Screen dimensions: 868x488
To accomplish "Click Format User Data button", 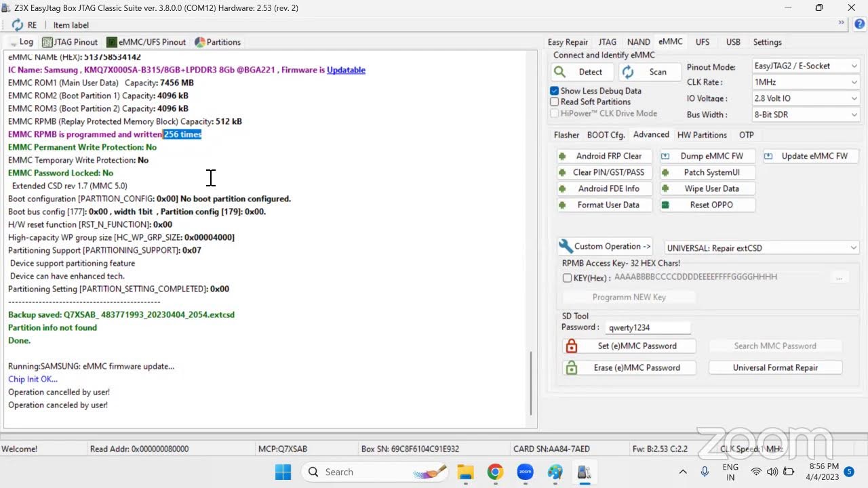I will (604, 205).
